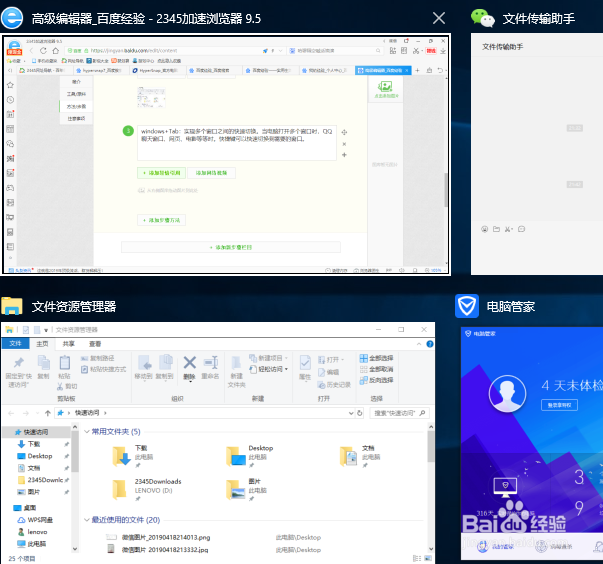Click the 复制 copy icon in ribbon
Image resolution: width=603 pixels, height=564 pixels.
pyautogui.click(x=43, y=363)
